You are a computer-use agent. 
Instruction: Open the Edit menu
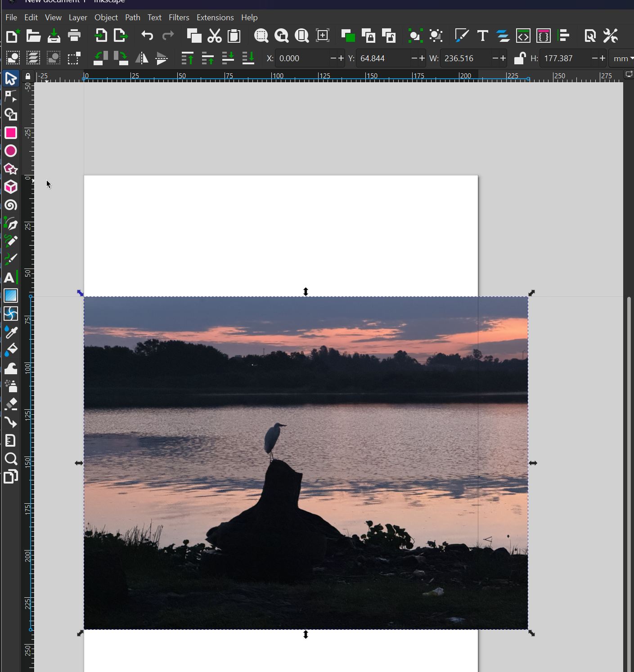point(31,18)
